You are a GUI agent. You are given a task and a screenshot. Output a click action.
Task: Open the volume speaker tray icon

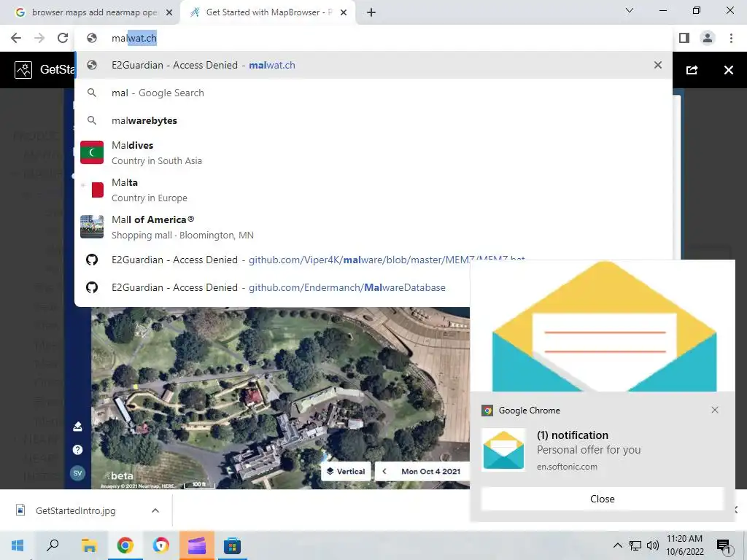[653, 545]
